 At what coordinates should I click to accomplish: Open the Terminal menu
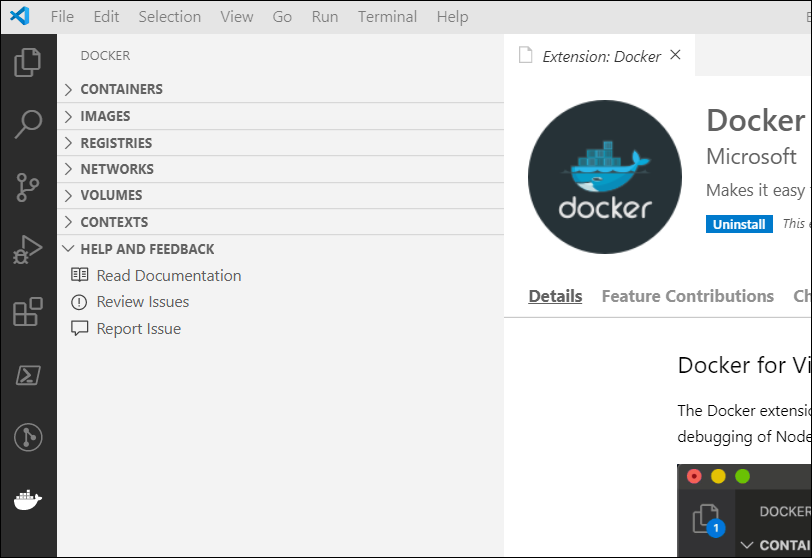pyautogui.click(x=387, y=17)
